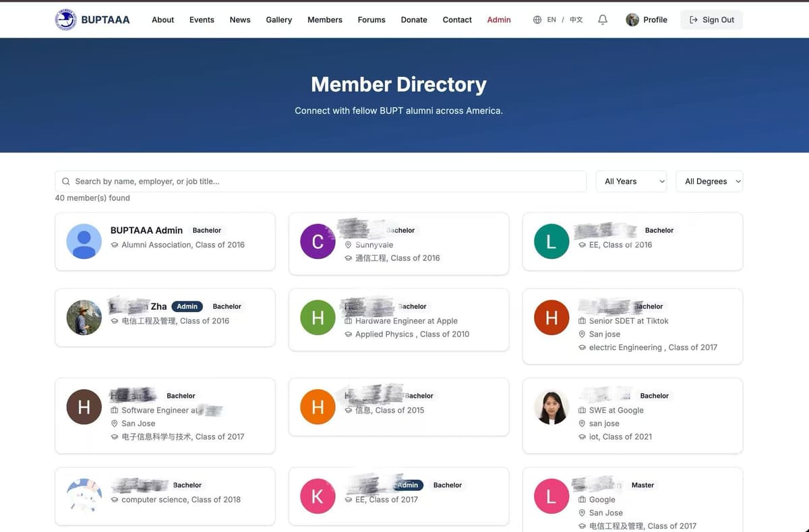Viewport: 809px width, 532px height.
Task: Click graduation cap icon beside 'EE, Class of 2017'
Action: 349,500
